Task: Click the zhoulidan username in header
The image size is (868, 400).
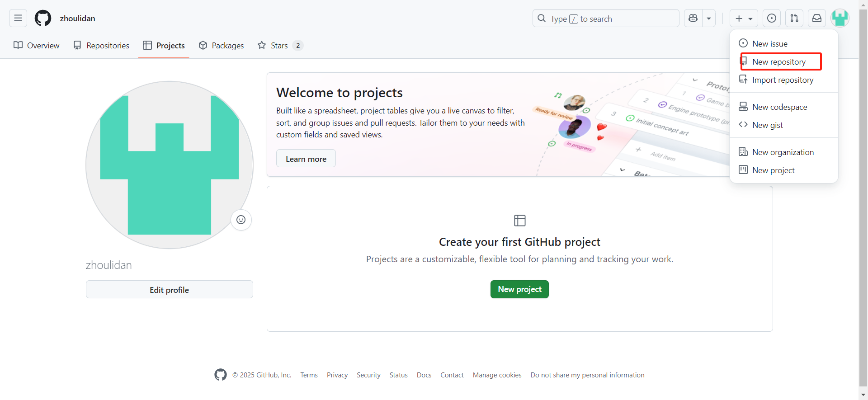Action: 77,18
